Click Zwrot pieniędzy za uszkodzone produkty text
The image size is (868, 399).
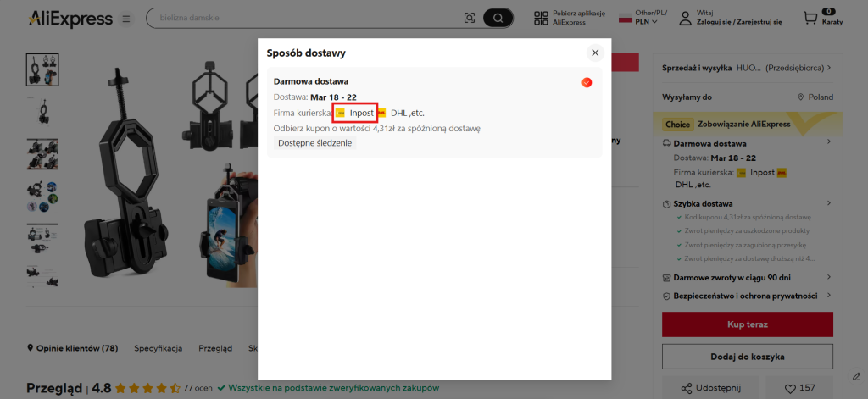(x=747, y=230)
